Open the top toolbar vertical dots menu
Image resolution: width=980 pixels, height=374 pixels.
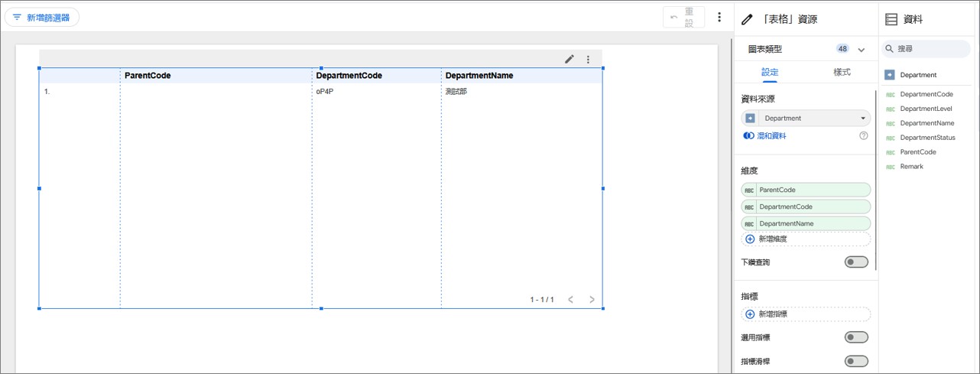719,17
